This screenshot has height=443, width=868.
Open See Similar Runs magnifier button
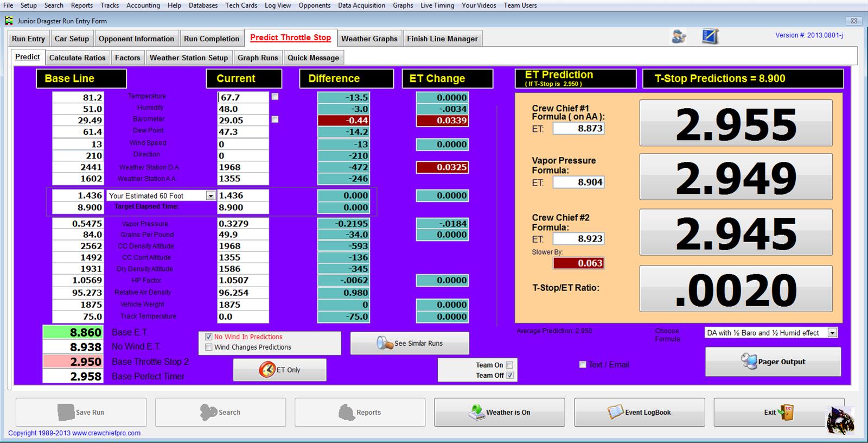(410, 343)
